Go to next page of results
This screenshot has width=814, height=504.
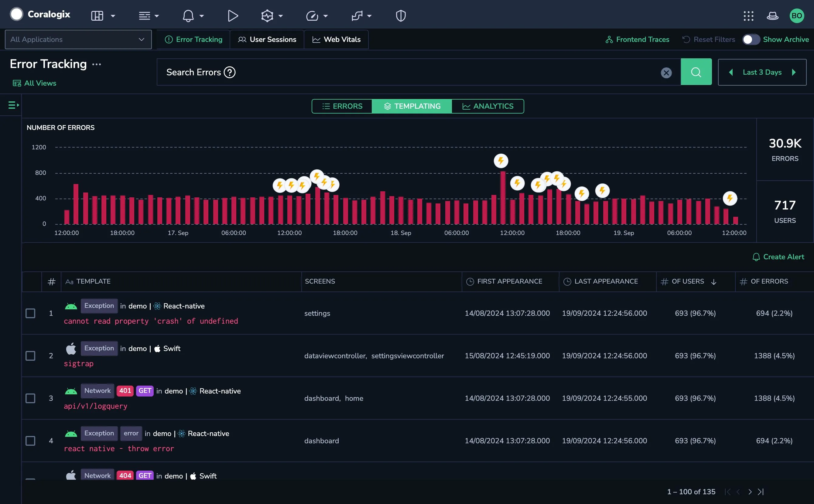(750, 492)
